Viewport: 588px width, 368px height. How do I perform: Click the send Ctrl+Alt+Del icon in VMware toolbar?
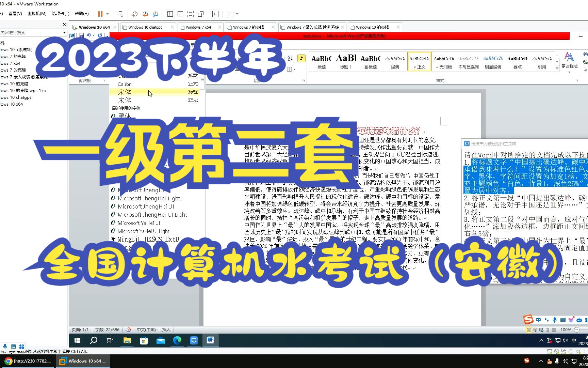tap(120, 14)
